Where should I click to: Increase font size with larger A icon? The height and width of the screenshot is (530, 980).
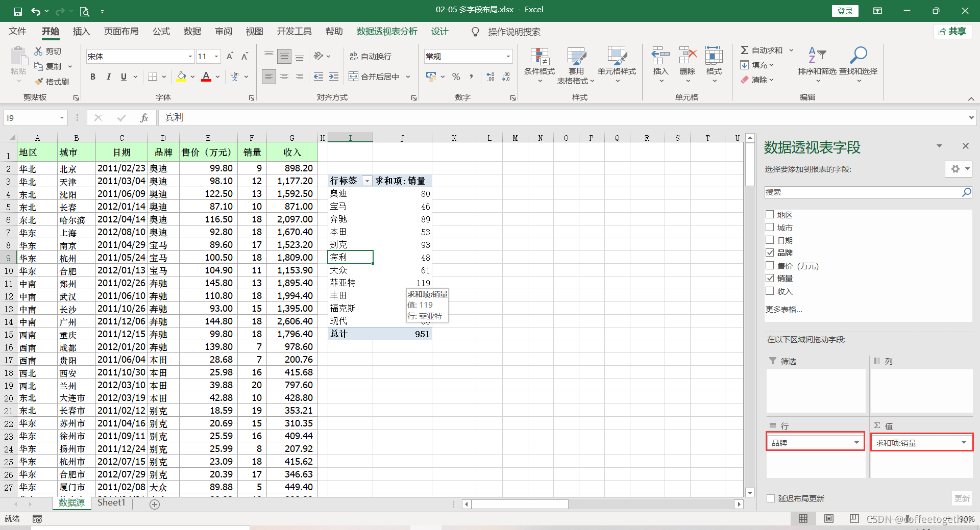point(230,56)
